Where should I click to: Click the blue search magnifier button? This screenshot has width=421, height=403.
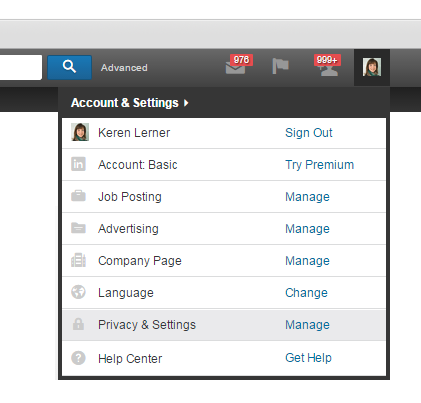pos(69,67)
